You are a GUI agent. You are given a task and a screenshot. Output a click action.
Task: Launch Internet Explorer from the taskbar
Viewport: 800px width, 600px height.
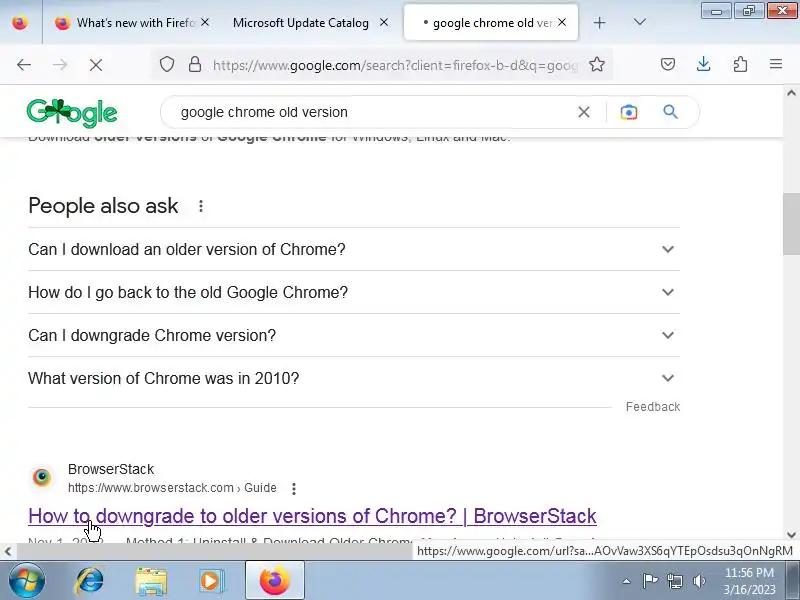click(x=90, y=581)
